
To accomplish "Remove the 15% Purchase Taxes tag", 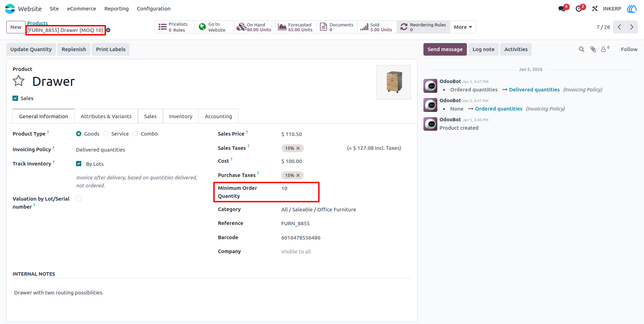I will [298, 176].
